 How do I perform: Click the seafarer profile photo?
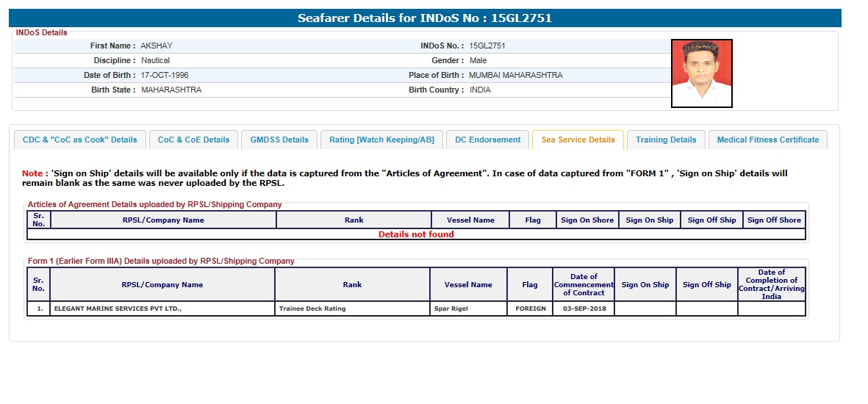[x=701, y=73]
